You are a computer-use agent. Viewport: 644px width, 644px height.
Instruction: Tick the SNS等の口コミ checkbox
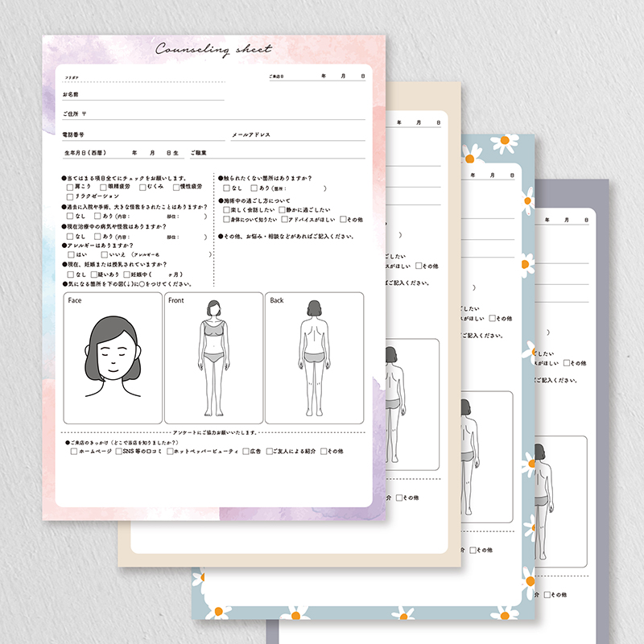(x=118, y=452)
